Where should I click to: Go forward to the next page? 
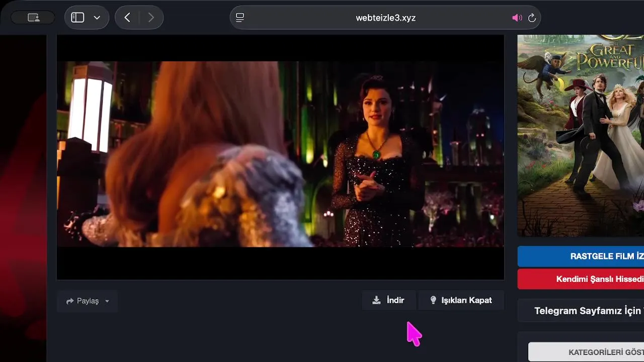(x=151, y=18)
